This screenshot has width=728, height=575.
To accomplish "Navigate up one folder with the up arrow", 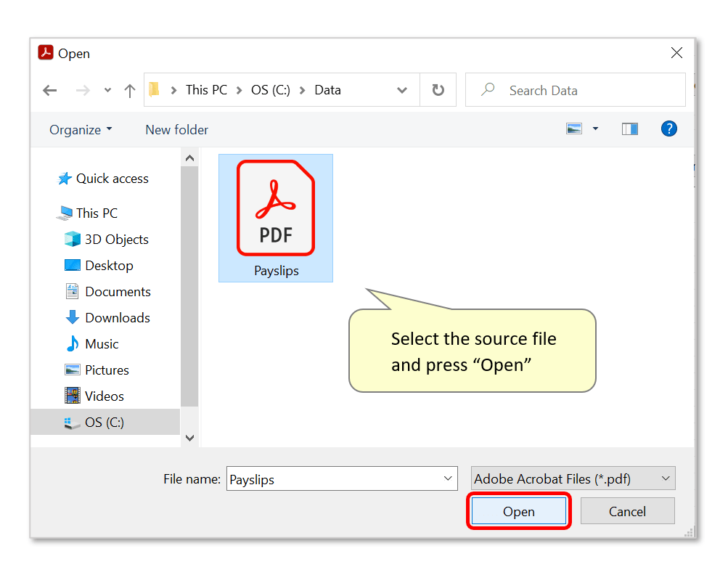I will 129,90.
